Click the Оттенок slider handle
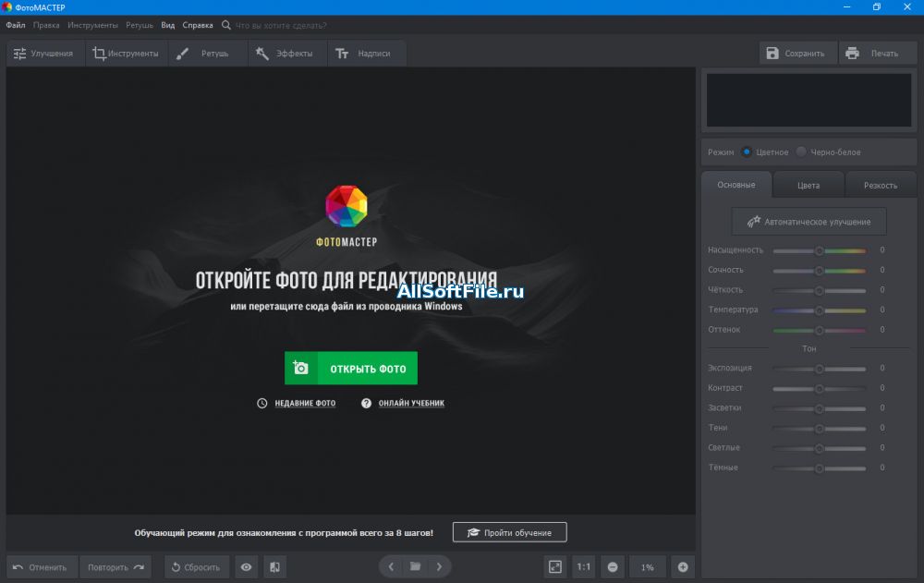 tap(819, 331)
